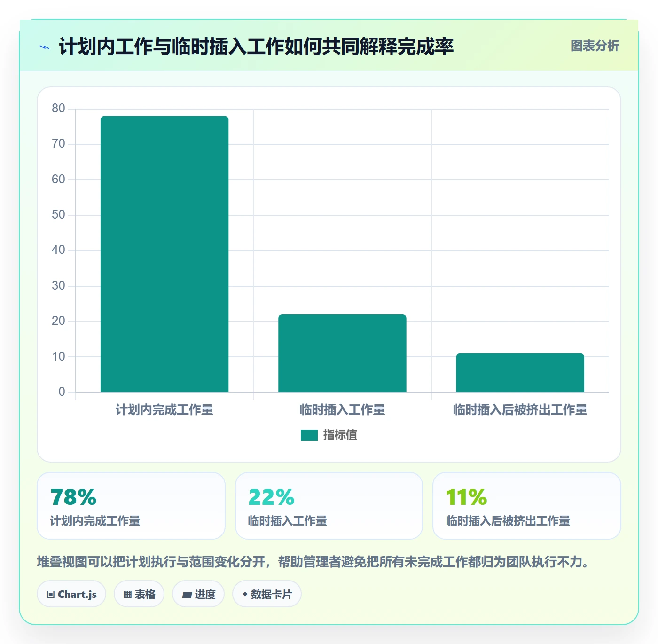This screenshot has height=644, width=658.
Task: Click the bar icon in the 进度 chip
Action: [187, 595]
